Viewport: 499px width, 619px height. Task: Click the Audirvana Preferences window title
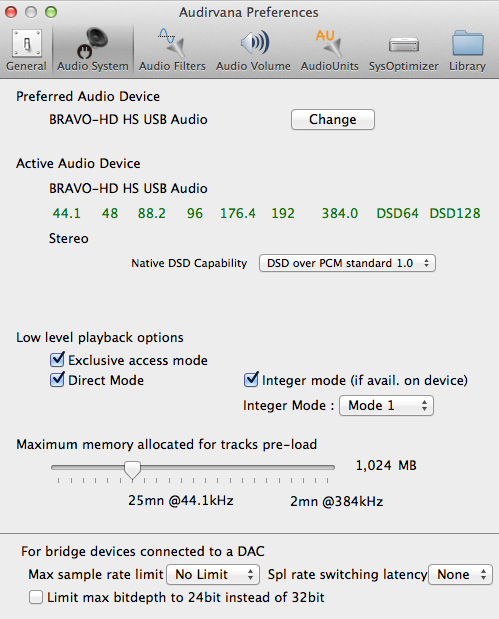[249, 12]
